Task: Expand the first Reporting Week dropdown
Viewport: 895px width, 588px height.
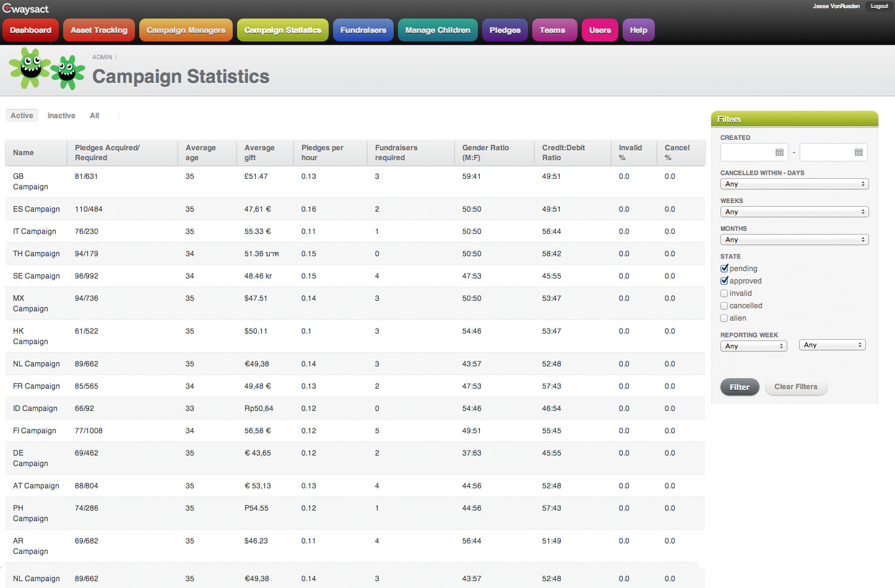Action: [x=753, y=346]
